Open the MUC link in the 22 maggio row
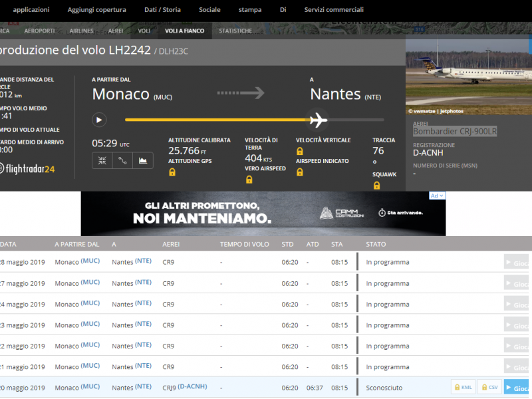The height and width of the screenshot is (399, 532). coord(90,344)
